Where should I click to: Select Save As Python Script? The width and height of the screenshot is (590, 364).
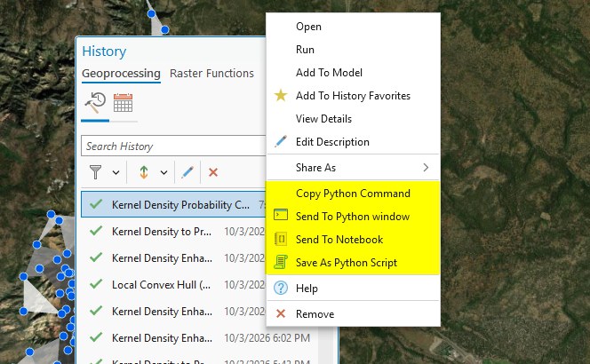(353, 263)
